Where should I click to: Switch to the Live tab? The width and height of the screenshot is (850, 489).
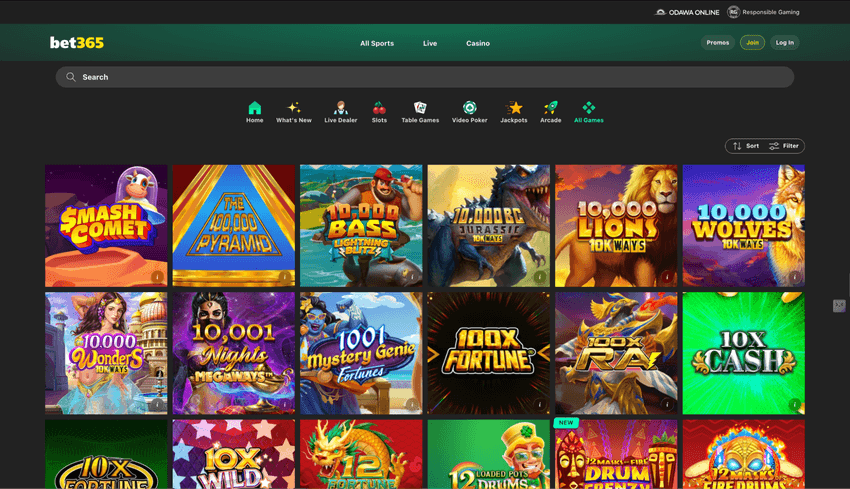click(430, 43)
